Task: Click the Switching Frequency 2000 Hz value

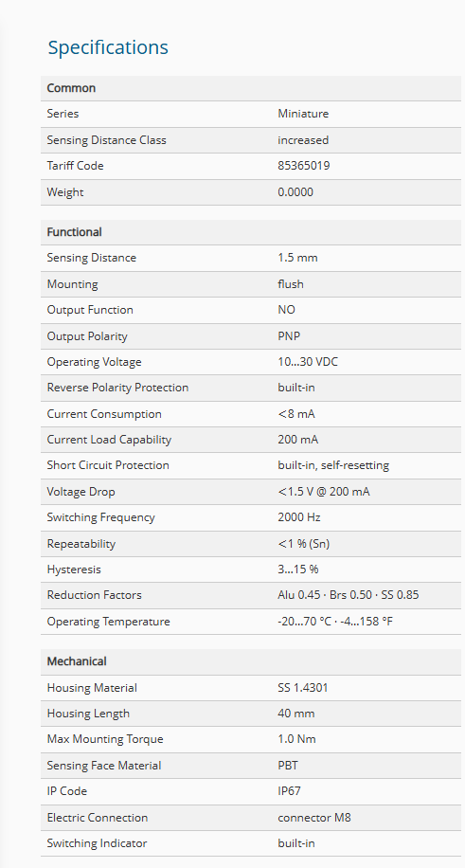Action: pos(299,517)
